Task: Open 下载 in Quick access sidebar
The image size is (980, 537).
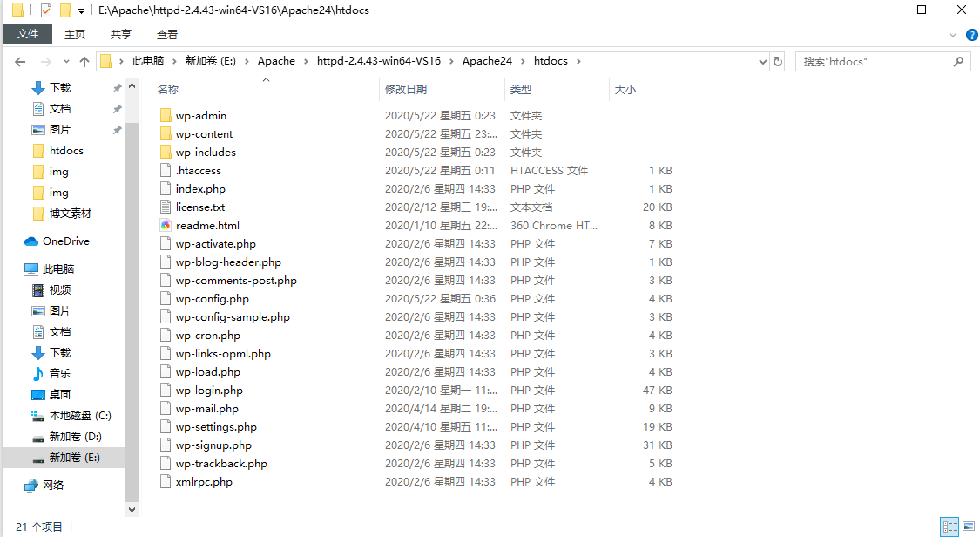Action: pos(61,87)
